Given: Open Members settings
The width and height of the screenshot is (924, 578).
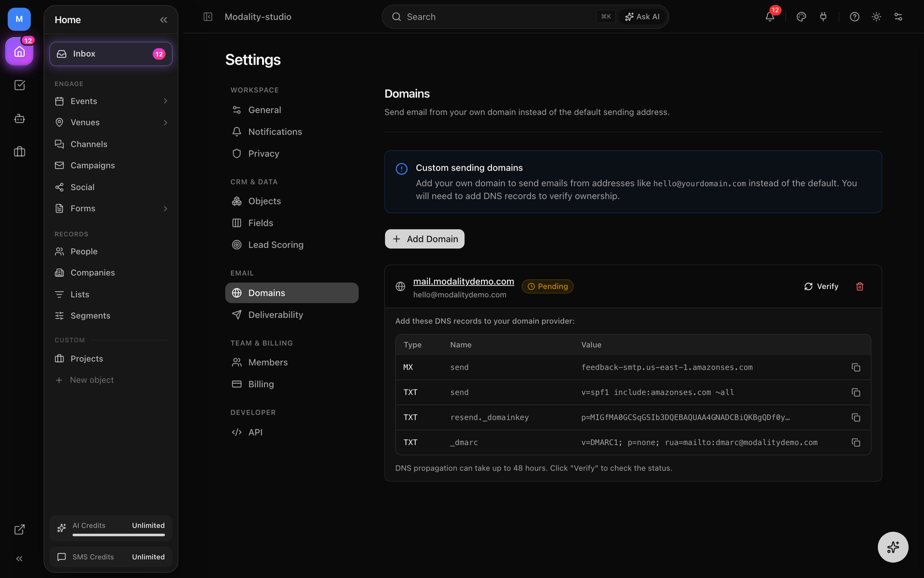Looking at the screenshot, I should point(292,362).
